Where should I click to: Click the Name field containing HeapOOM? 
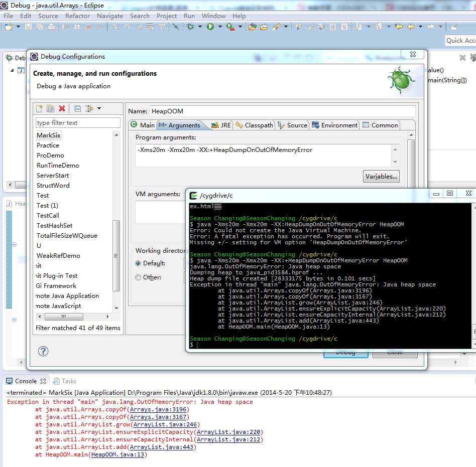tap(283, 111)
